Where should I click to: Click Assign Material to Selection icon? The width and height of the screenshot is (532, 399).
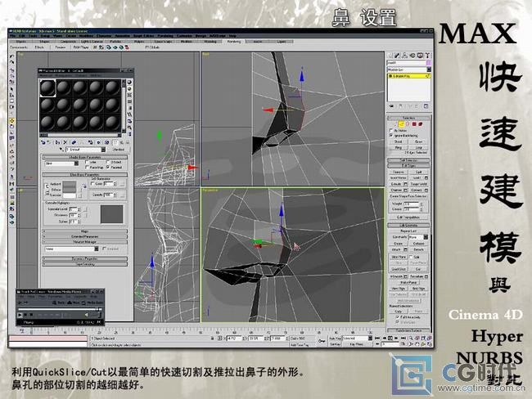click(x=57, y=142)
